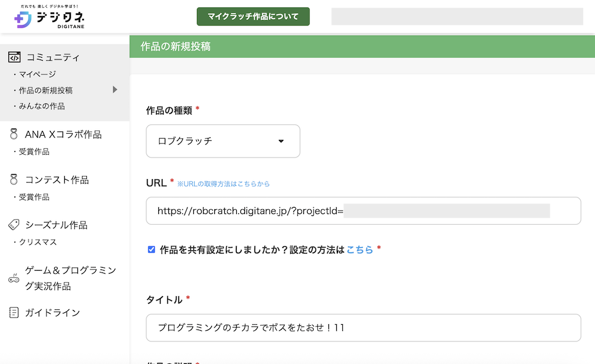Click the Seasonal works tag icon

14,225
